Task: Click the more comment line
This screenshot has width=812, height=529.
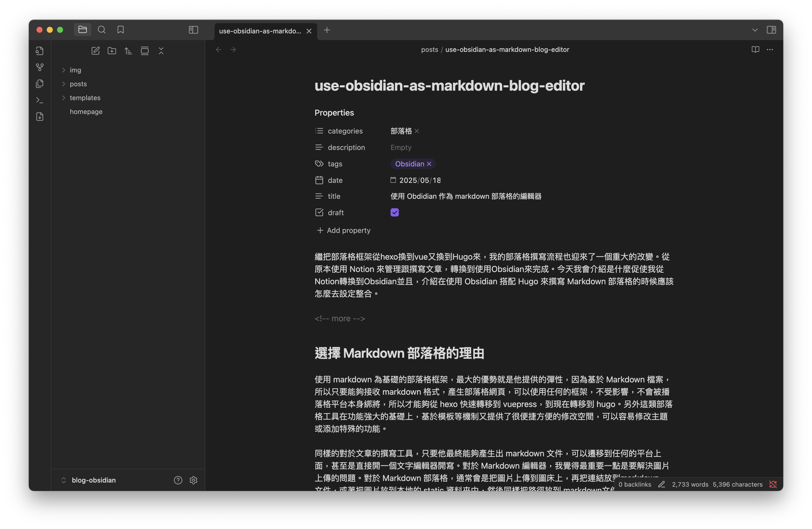Action: [x=340, y=318]
